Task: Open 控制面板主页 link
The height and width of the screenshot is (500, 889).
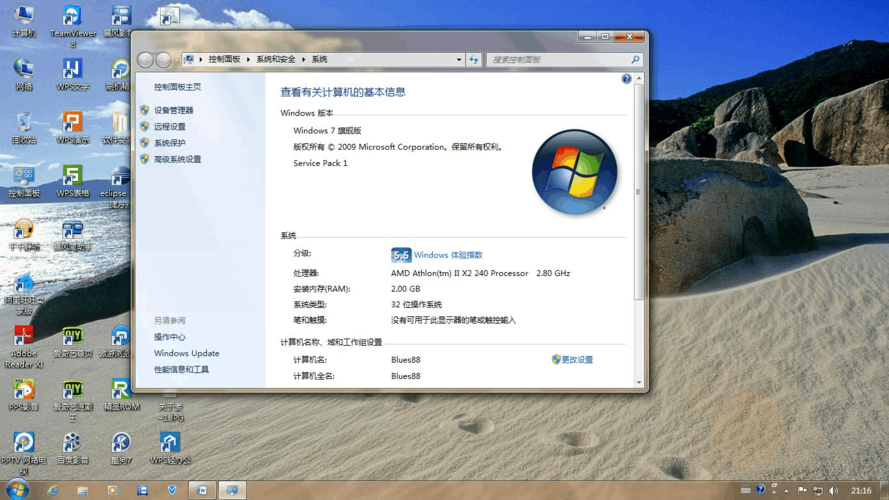Action: click(x=177, y=87)
